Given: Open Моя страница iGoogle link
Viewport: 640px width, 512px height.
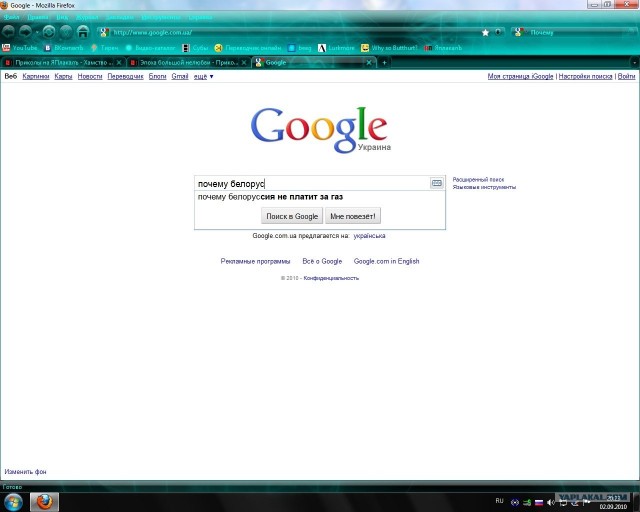Looking at the screenshot, I should (x=520, y=76).
